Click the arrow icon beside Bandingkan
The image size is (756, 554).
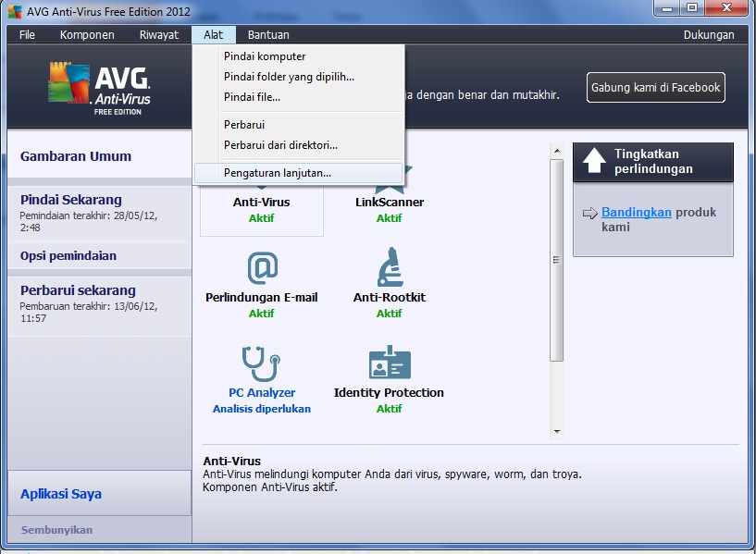tap(590, 213)
